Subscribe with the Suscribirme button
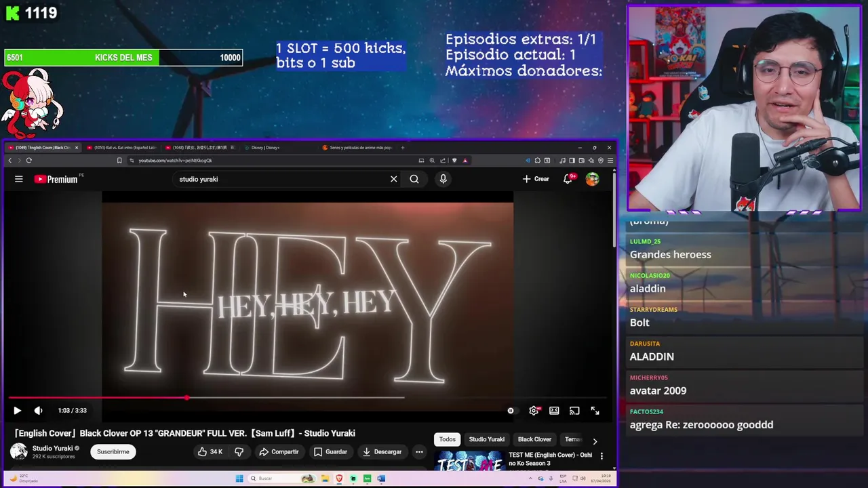The image size is (868, 488). (x=113, y=451)
